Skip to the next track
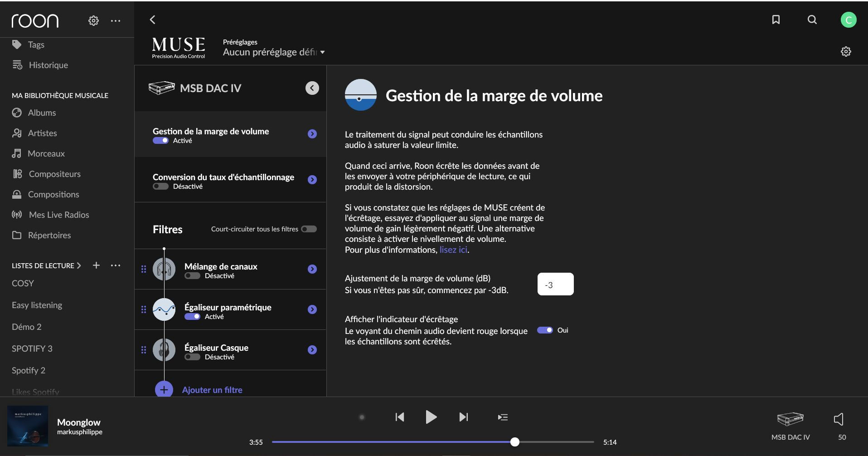This screenshot has width=868, height=456. 463,417
